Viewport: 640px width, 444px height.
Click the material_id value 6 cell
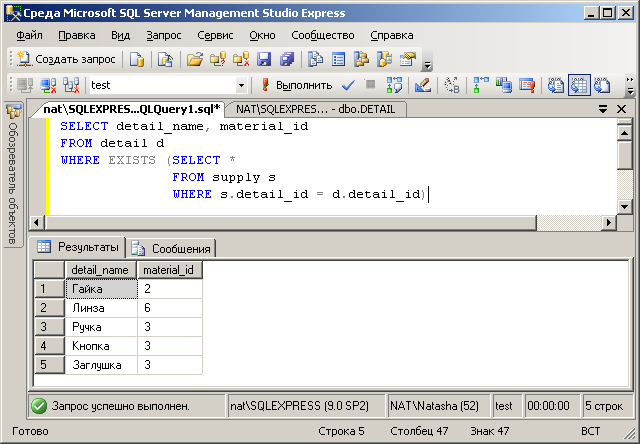[170, 308]
